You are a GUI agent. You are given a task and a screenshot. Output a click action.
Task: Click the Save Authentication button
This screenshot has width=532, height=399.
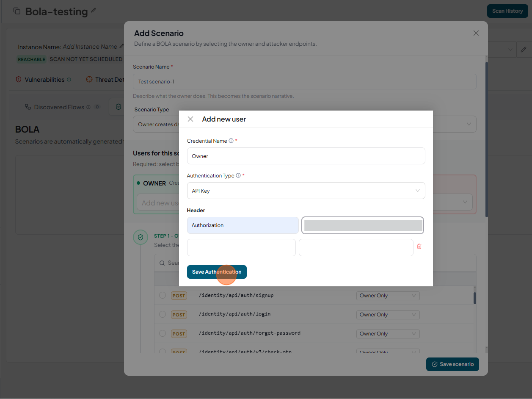point(217,272)
